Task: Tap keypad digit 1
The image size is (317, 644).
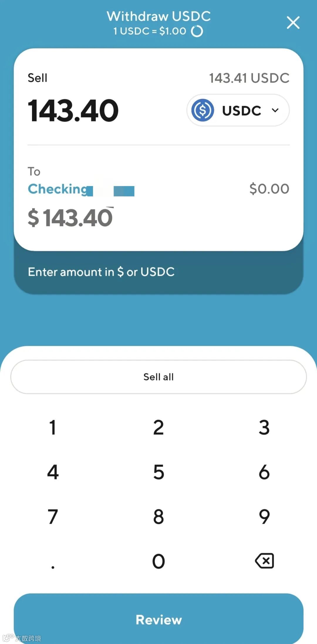Action: (x=53, y=427)
